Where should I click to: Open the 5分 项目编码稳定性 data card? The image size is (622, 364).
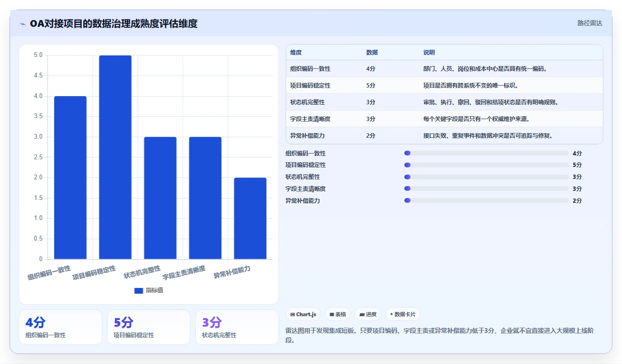point(149,327)
